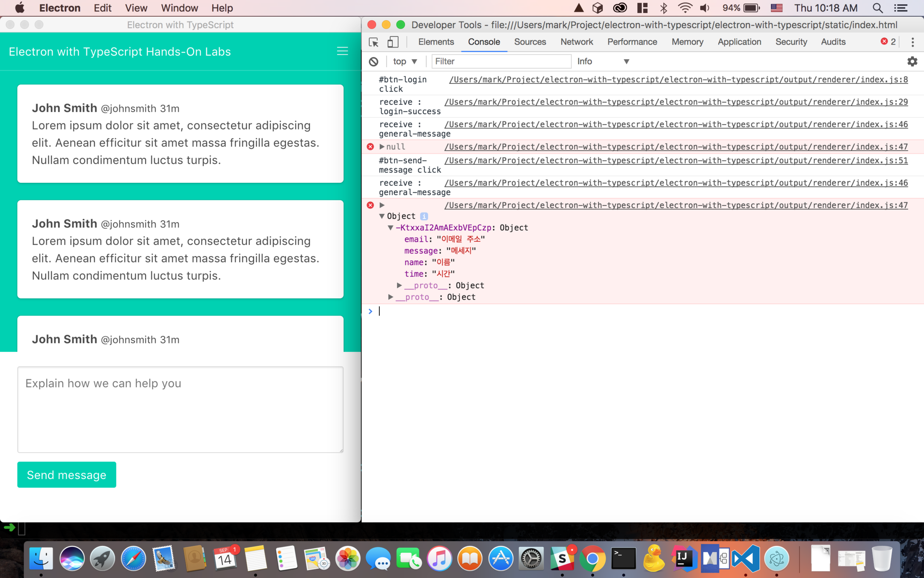Viewport: 924px width, 578px height.
Task: Expand the last __proto__ Object entry
Action: pos(391,297)
